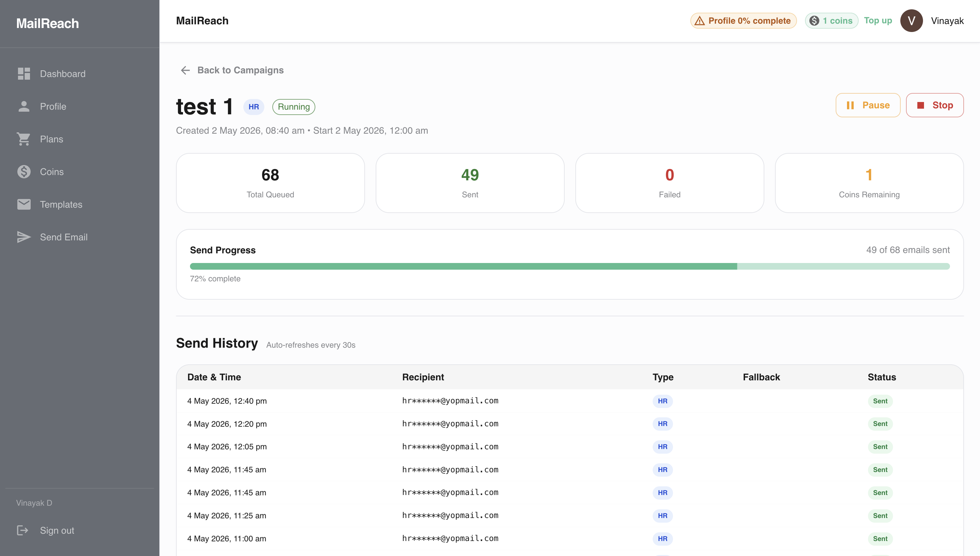The width and height of the screenshot is (980, 556).
Task: Click the Profile person icon
Action: [x=24, y=107]
